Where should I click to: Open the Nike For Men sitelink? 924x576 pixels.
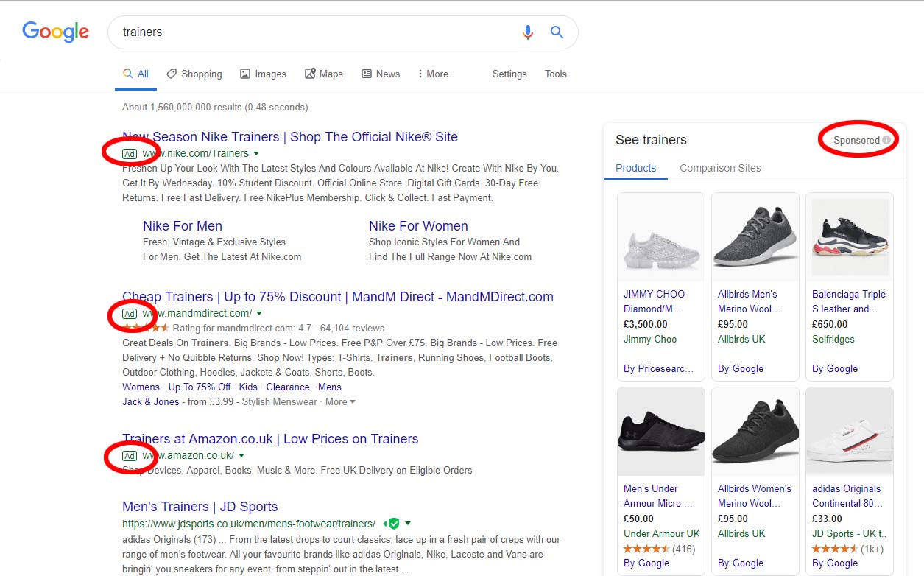coord(183,226)
